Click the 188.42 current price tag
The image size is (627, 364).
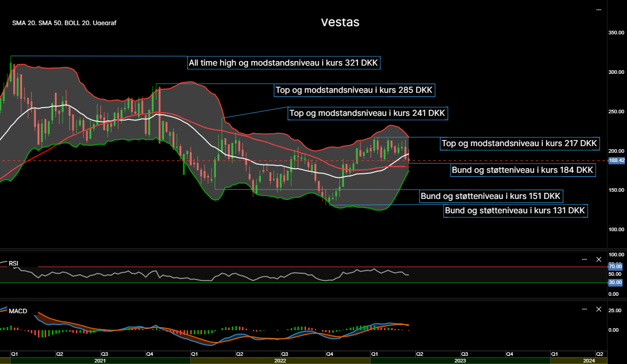[x=617, y=160]
